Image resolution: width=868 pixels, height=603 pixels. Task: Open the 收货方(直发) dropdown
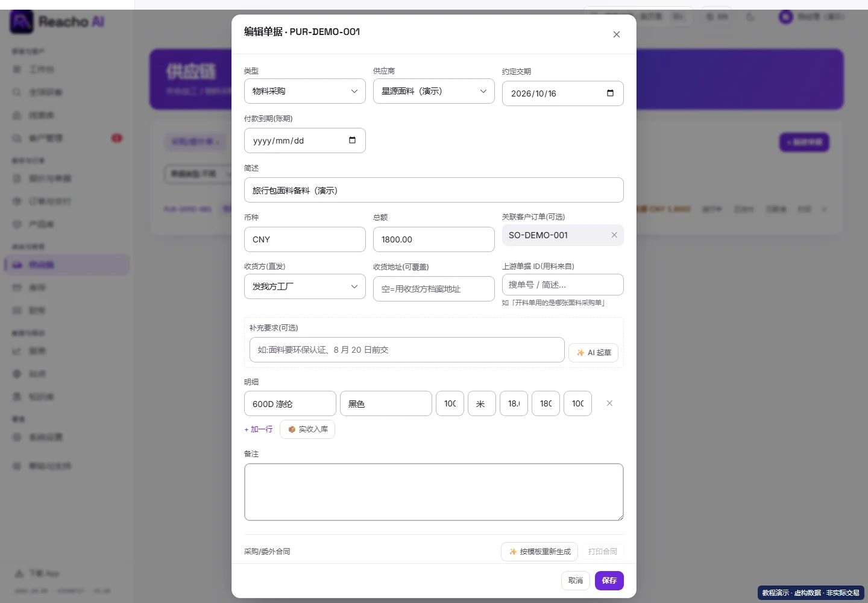pos(305,286)
